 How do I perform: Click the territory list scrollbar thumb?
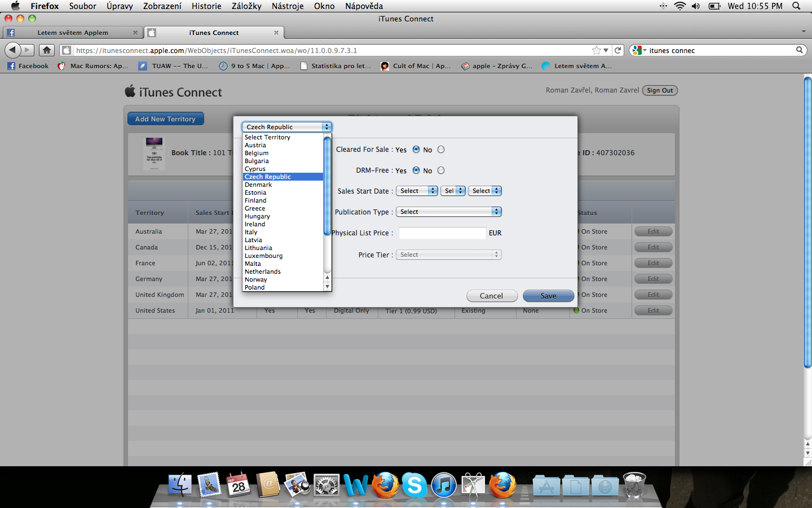click(327, 186)
